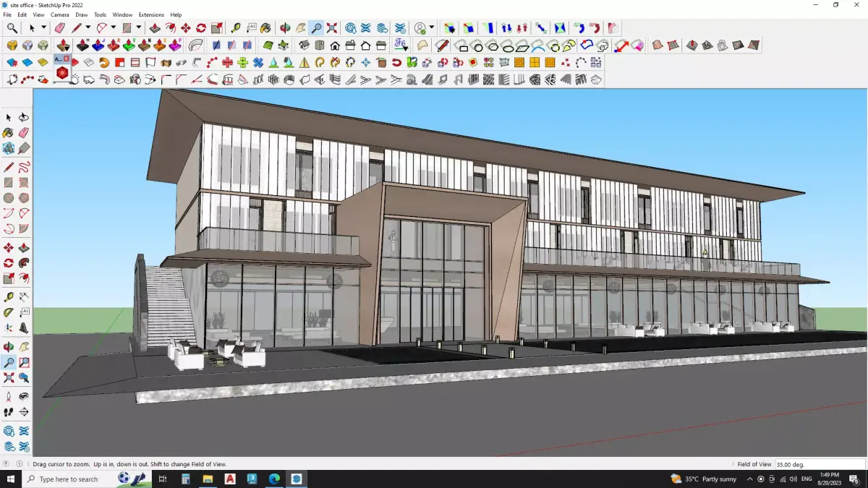Select the Circle tool
Image resolution: width=868 pixels, height=488 pixels.
pos(9,197)
